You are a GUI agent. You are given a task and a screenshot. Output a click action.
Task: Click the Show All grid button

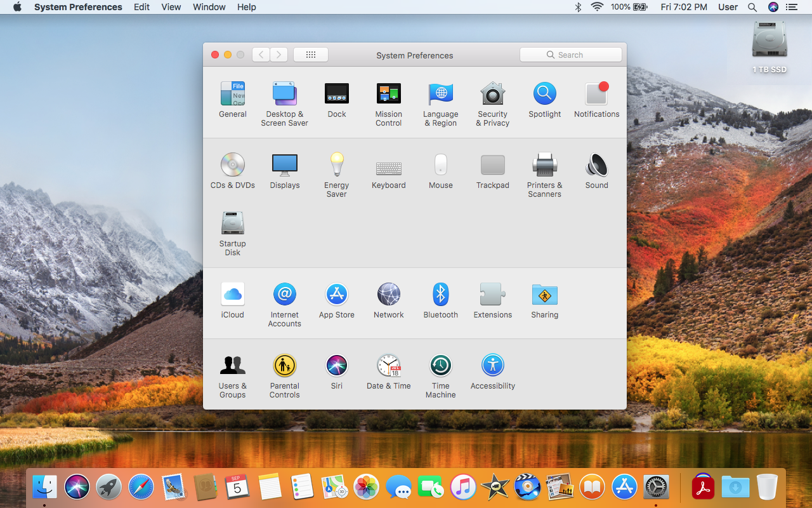311,55
